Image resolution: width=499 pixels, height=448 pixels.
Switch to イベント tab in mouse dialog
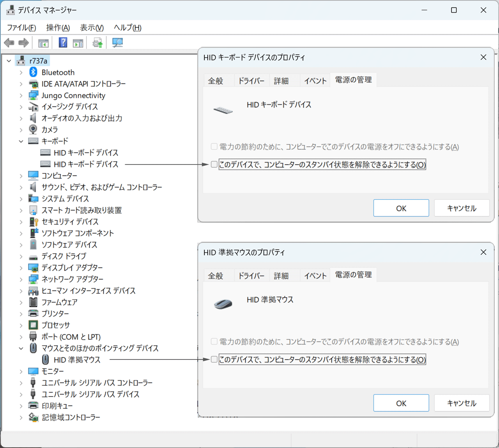coord(315,276)
